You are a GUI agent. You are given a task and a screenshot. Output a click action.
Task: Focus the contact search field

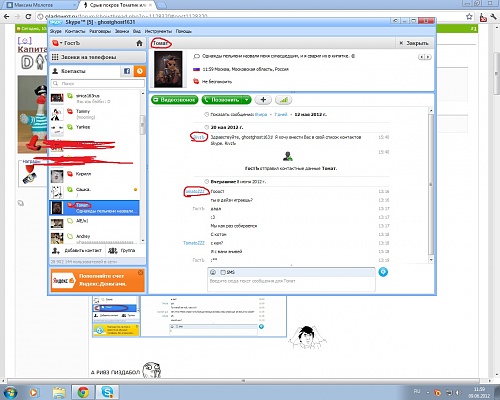pyautogui.click(x=98, y=83)
